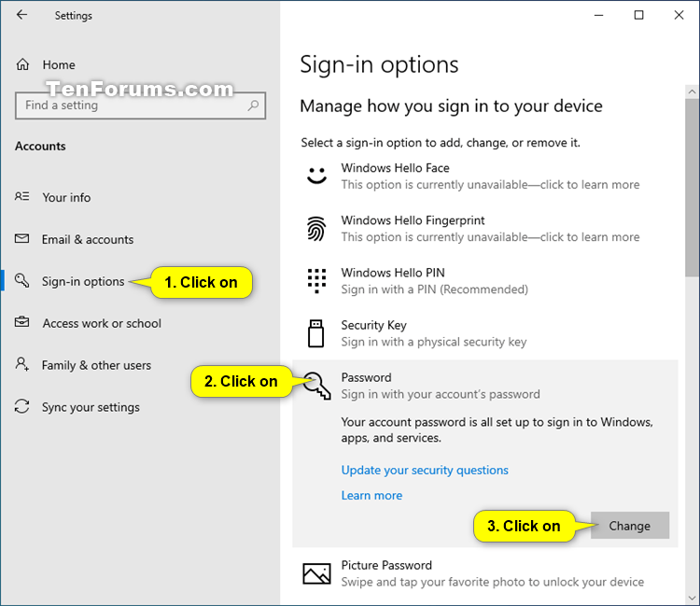
Task: Click the Learn more link
Action: 371,495
